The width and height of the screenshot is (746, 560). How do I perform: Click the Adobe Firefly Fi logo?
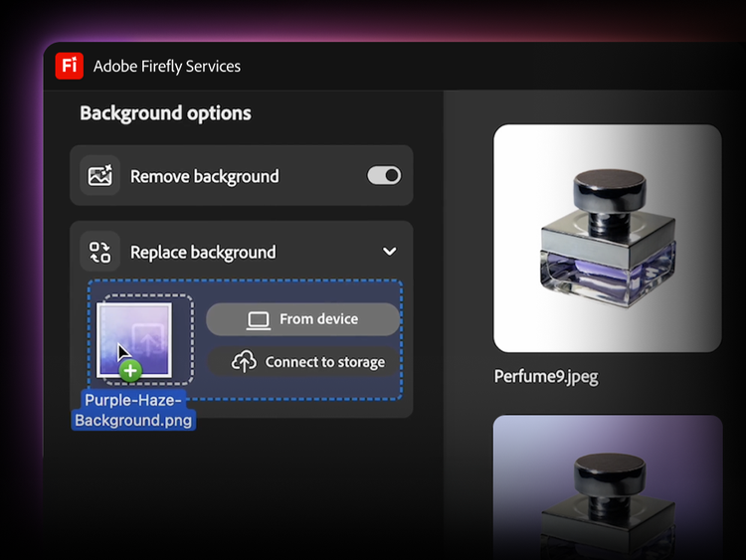(x=69, y=66)
